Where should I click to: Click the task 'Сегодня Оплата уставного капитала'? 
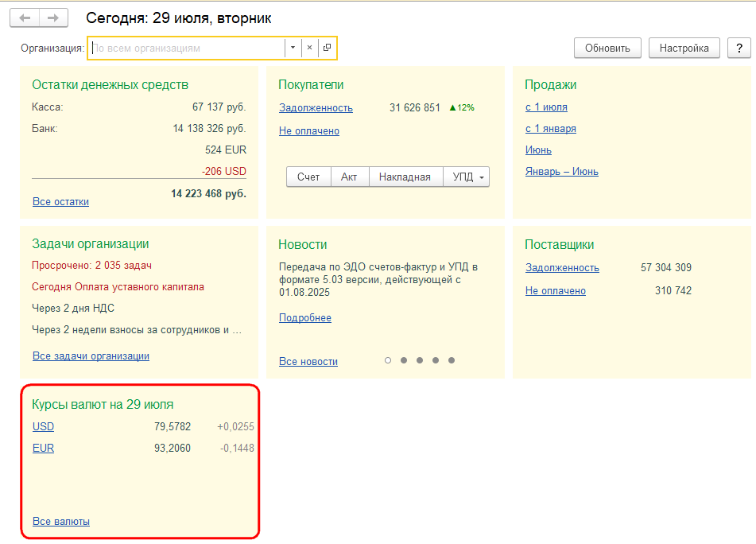coord(118,287)
